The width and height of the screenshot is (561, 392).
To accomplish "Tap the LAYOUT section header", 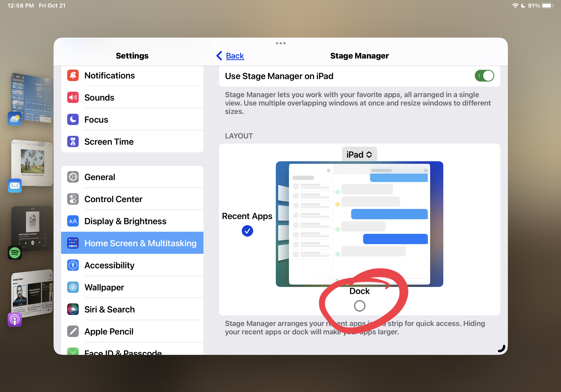I will click(239, 136).
